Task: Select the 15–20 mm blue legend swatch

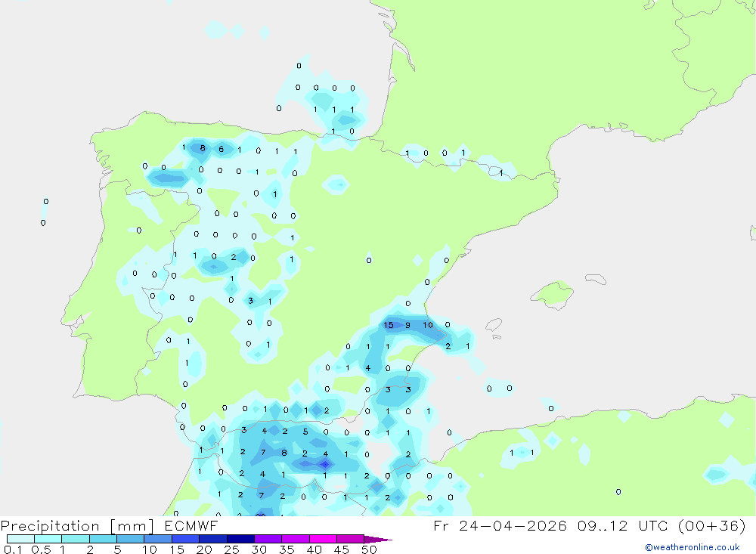Action: 186,539
